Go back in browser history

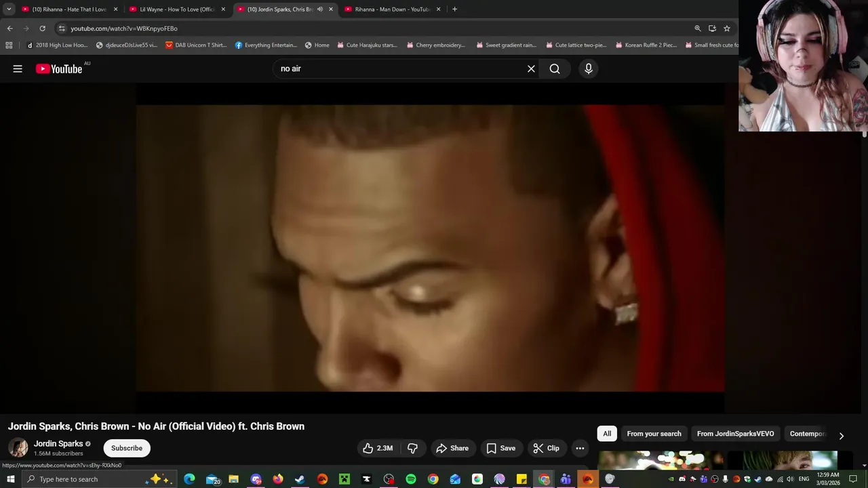9,28
